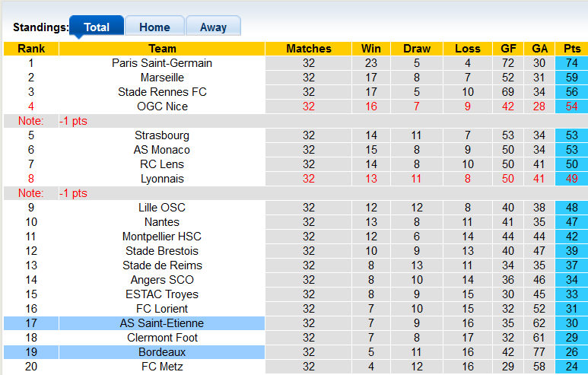Click on Stade Rennes FC

point(162,92)
